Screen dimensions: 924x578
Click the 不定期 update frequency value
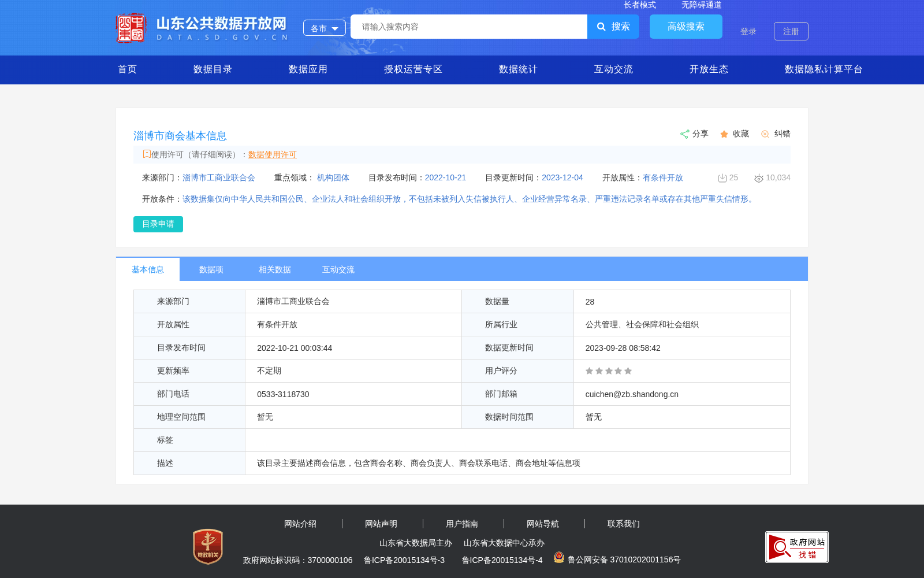click(x=269, y=371)
